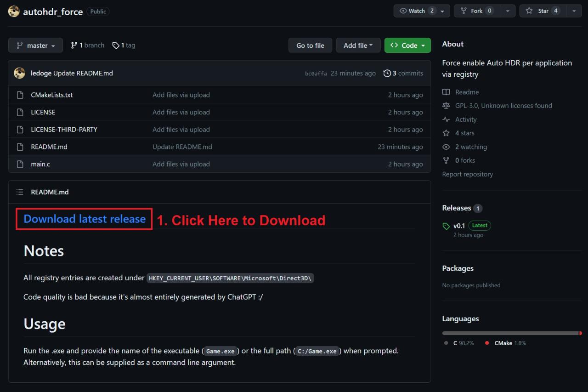Click the commit history clock icon
The height and width of the screenshot is (392, 588).
(x=387, y=73)
